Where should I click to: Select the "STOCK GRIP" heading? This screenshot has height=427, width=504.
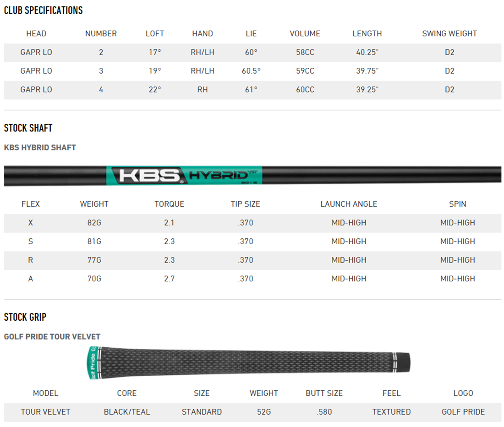tap(25, 317)
